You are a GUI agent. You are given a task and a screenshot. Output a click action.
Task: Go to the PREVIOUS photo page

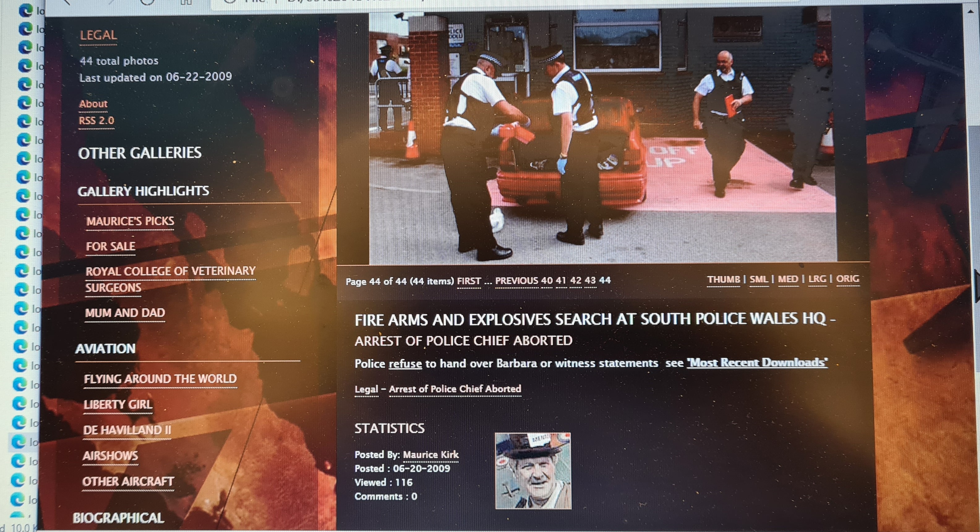coord(516,281)
